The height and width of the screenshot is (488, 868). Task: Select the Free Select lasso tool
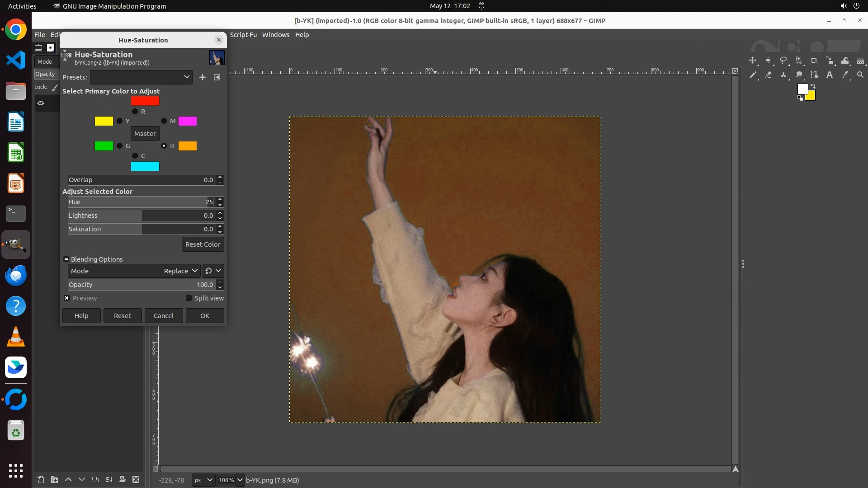pos(783,61)
